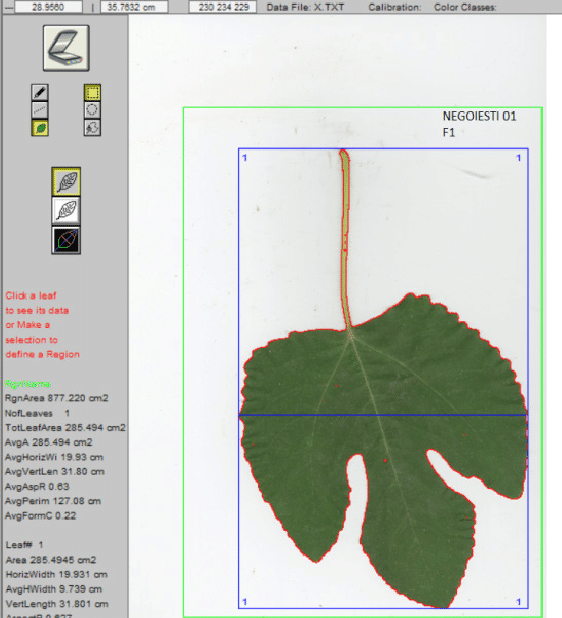Choose the freehand lasso selection tool

click(x=92, y=128)
